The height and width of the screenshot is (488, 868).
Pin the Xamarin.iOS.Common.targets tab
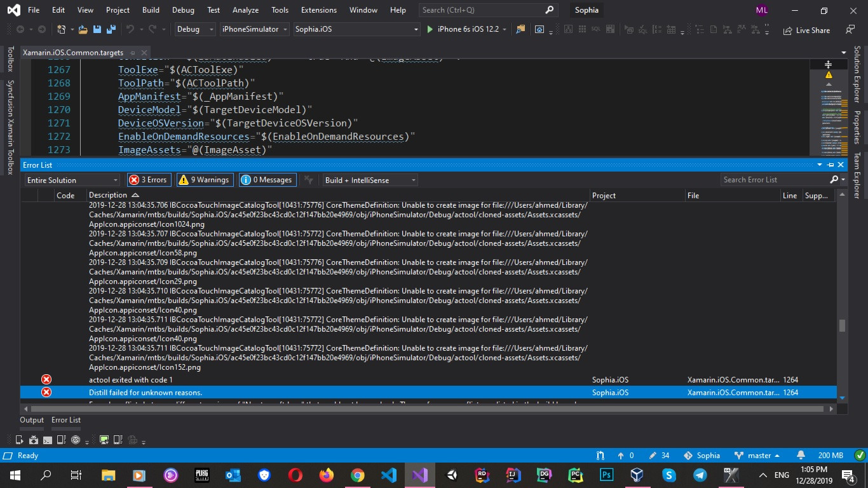(133, 53)
